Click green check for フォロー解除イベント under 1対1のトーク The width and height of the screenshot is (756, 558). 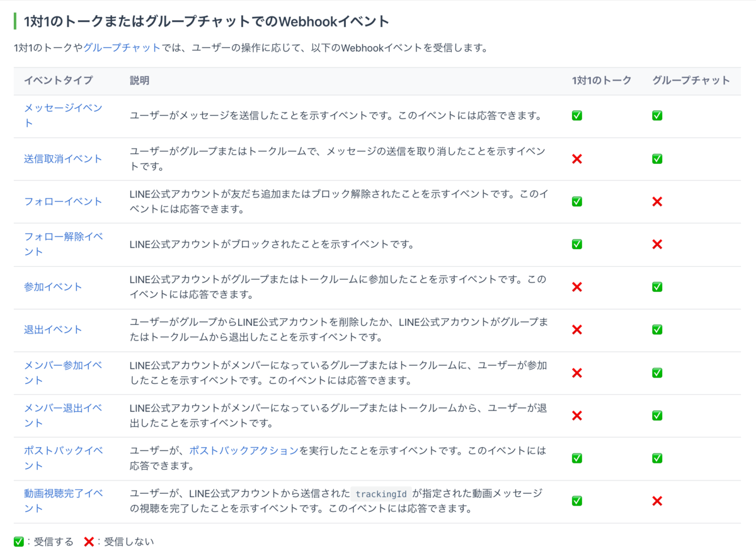(x=576, y=244)
